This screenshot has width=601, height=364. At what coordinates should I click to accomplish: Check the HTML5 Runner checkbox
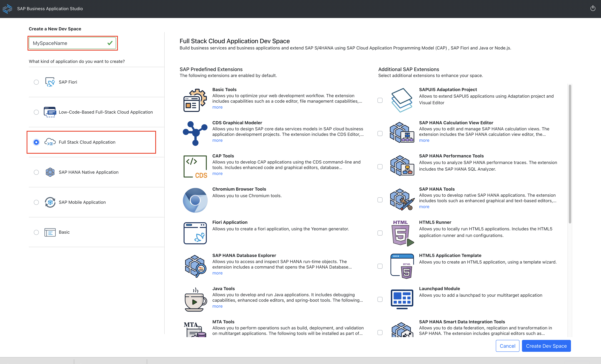(x=380, y=233)
